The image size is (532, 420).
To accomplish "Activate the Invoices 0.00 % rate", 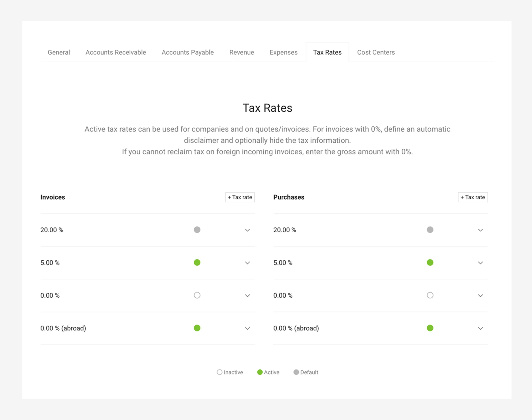I will [197, 295].
